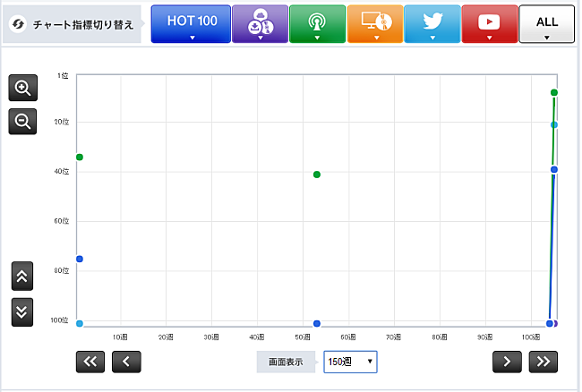Zoom out with the magnifier minus button

tap(22, 121)
